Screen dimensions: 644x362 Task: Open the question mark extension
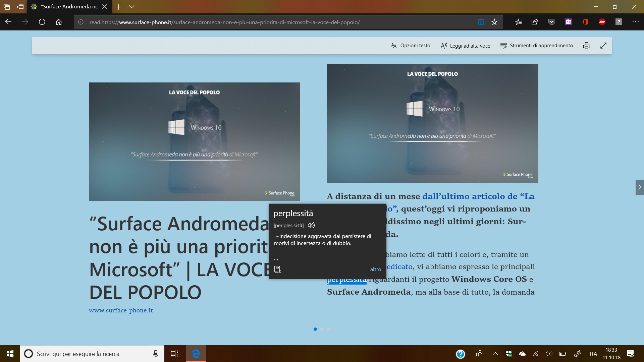tap(619, 22)
